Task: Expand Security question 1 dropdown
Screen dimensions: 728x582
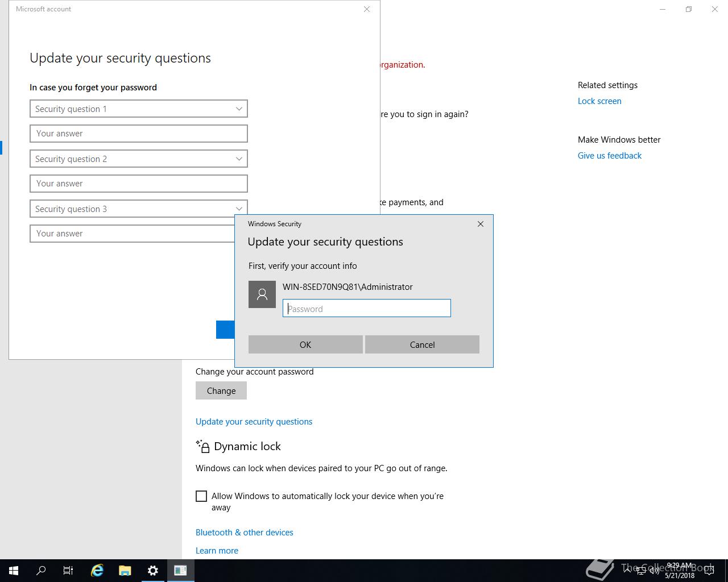Action: tap(139, 109)
